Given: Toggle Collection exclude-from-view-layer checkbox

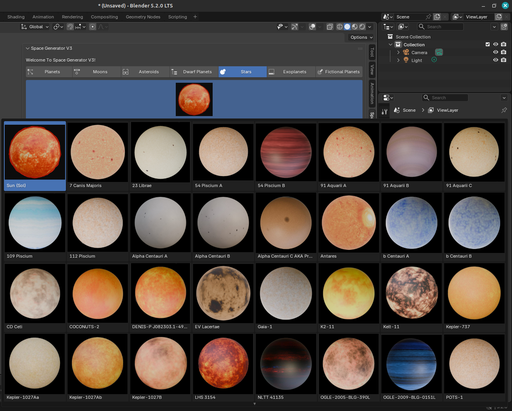Looking at the screenshot, I should pyautogui.click(x=488, y=45).
